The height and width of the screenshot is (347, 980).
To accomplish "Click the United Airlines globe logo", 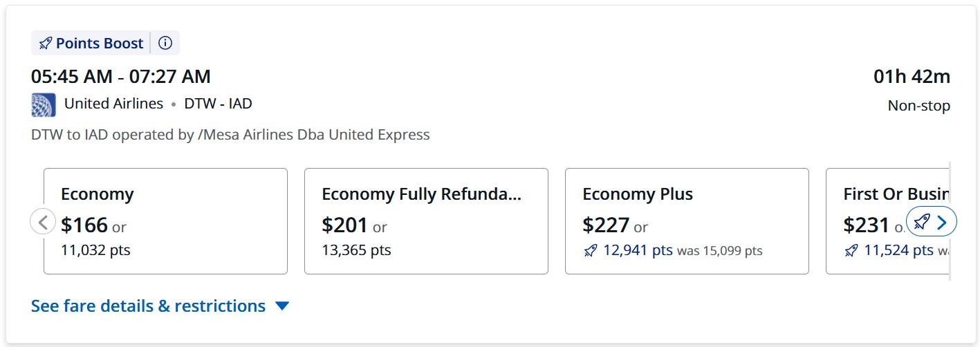I will (x=44, y=104).
